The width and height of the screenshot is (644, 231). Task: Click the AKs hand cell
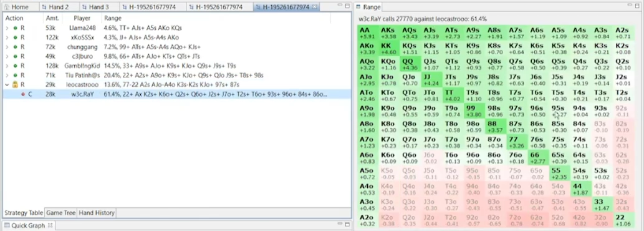coord(390,32)
